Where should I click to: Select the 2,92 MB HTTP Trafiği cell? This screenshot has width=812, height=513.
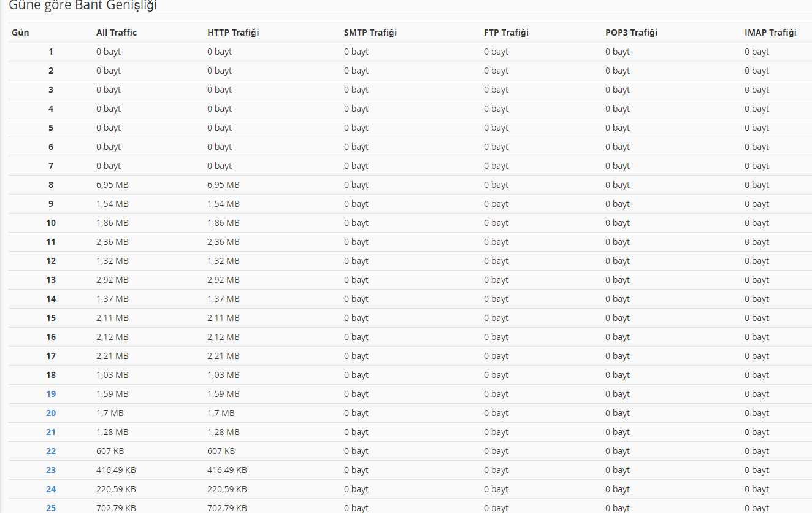(x=223, y=280)
